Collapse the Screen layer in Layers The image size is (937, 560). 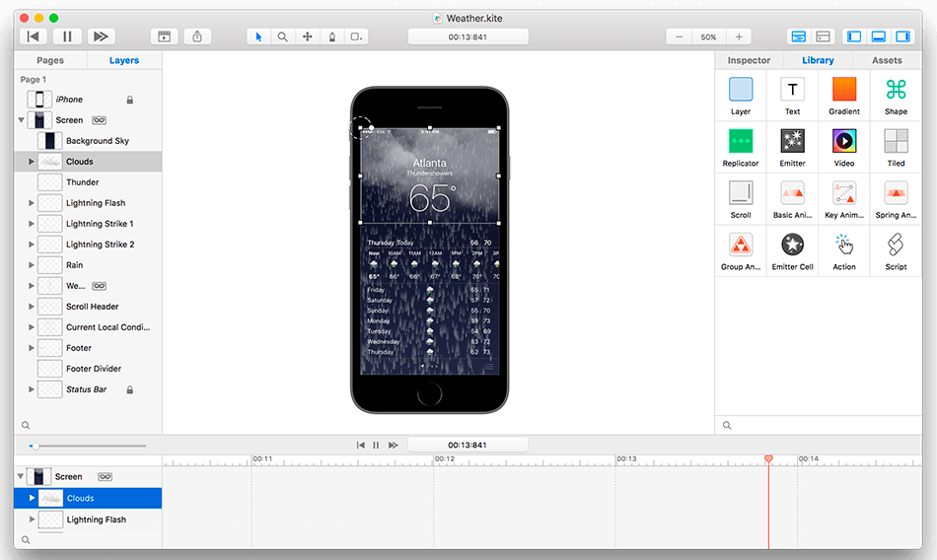pos(22,120)
